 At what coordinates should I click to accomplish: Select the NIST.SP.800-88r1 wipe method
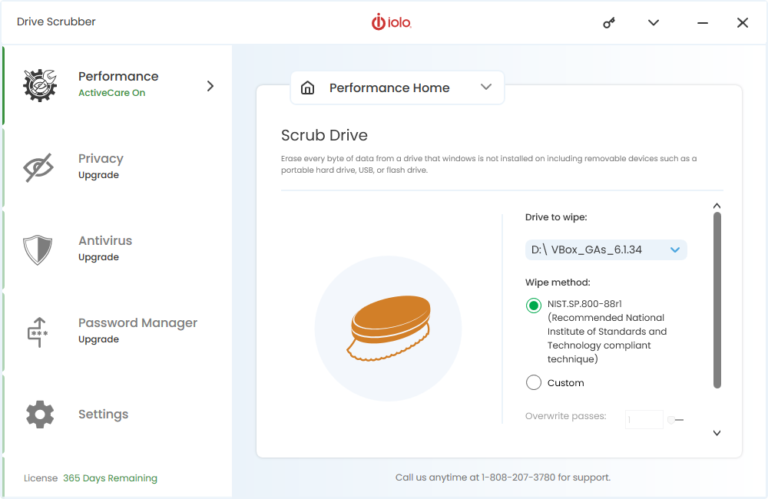coord(534,306)
